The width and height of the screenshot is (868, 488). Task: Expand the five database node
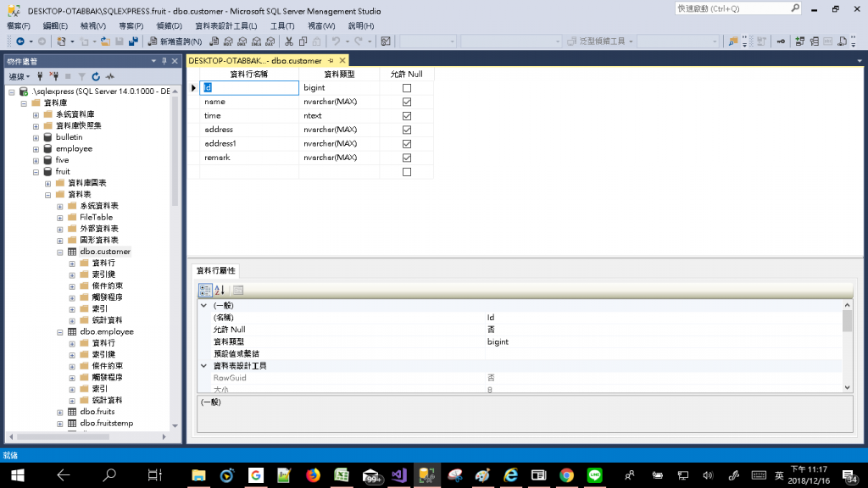(x=36, y=160)
